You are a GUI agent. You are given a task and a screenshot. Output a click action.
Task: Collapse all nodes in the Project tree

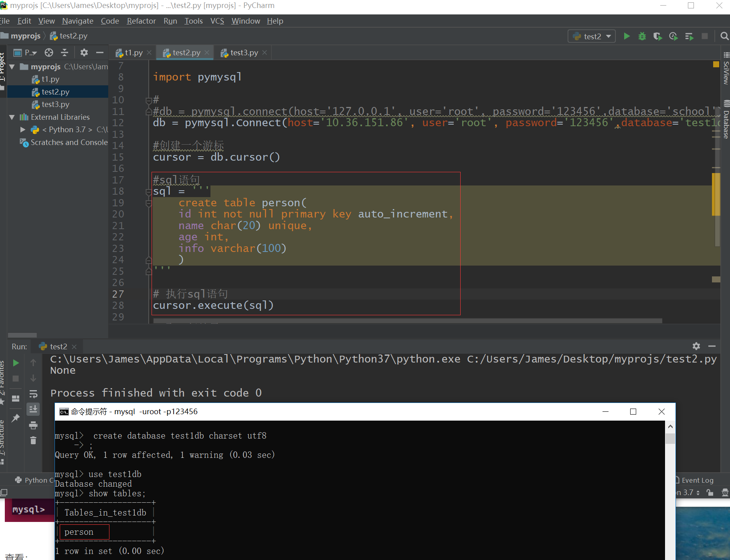click(x=65, y=52)
